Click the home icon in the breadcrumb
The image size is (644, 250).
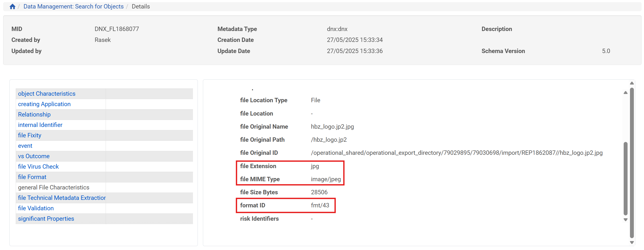pos(13,7)
